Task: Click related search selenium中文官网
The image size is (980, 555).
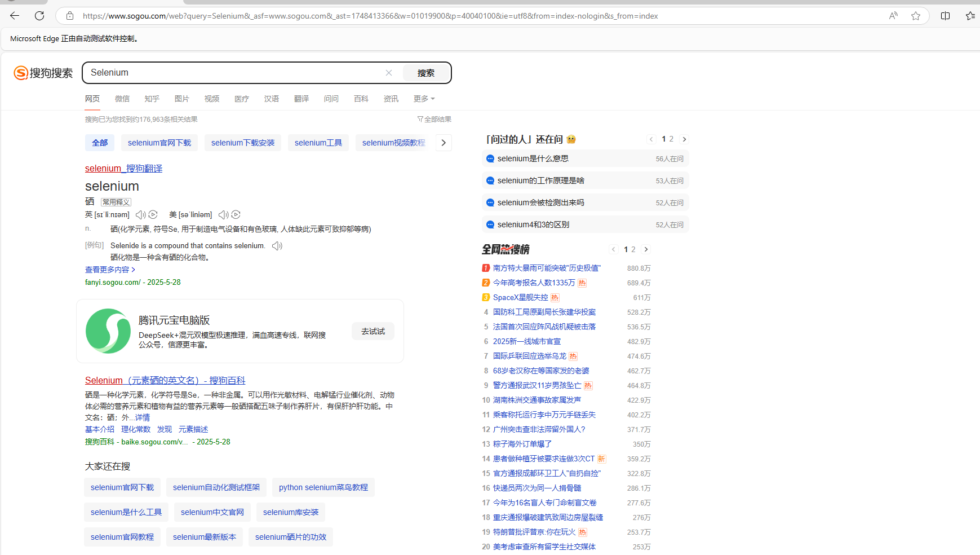Action: (x=212, y=512)
